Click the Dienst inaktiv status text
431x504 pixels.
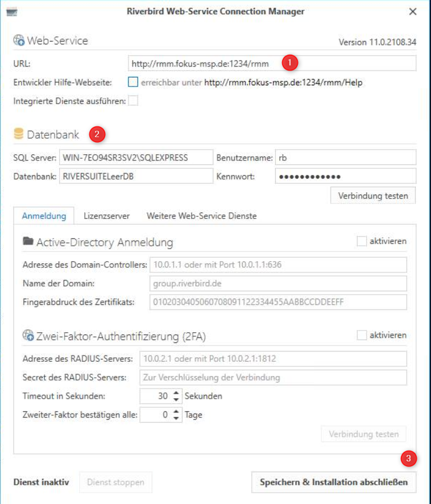pyautogui.click(x=41, y=482)
